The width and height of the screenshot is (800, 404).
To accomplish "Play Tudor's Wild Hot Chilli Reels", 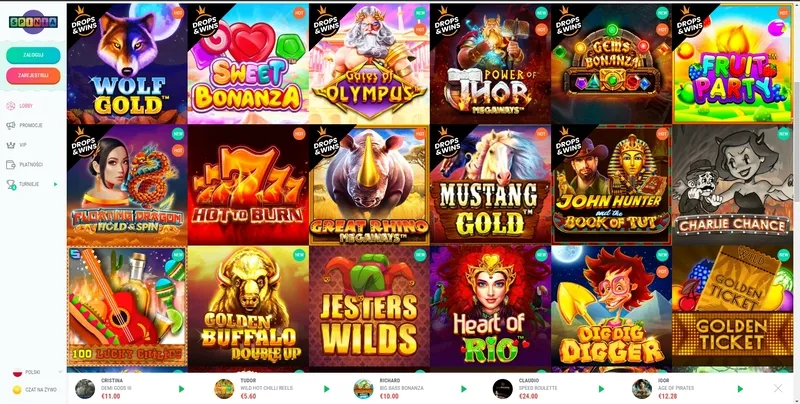I will coord(327,389).
